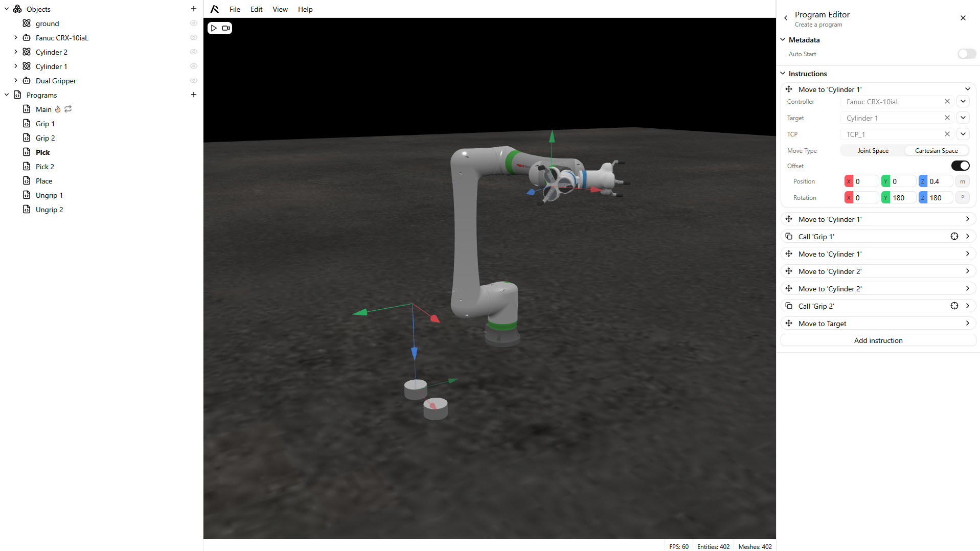Open the Target dropdown arrow
980x551 pixels.
point(963,118)
